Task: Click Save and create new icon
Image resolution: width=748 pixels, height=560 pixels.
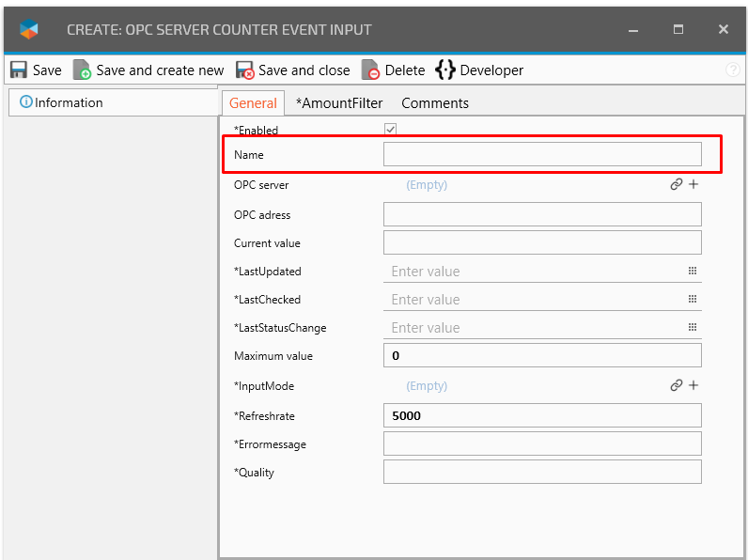Action: pyautogui.click(x=83, y=70)
